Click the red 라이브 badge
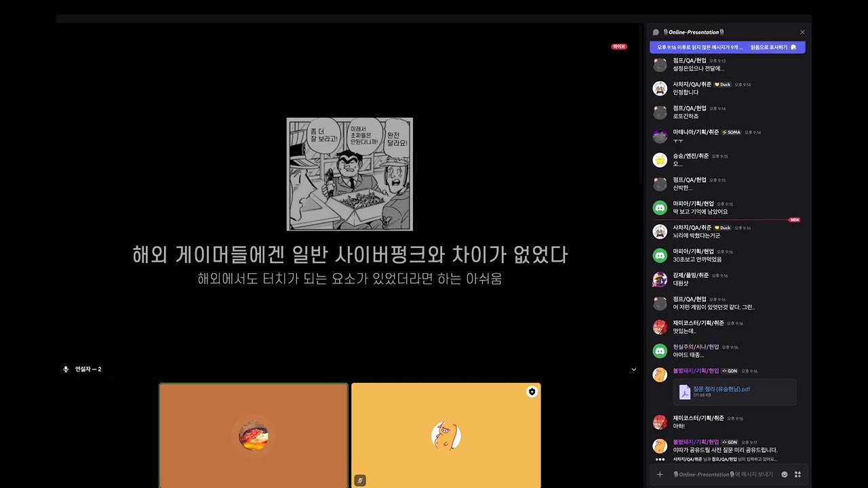 click(619, 47)
